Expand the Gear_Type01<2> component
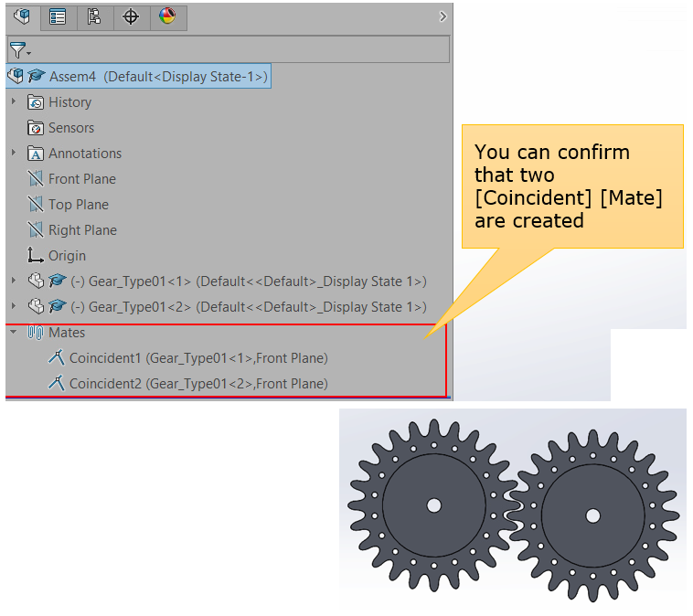 [14, 306]
